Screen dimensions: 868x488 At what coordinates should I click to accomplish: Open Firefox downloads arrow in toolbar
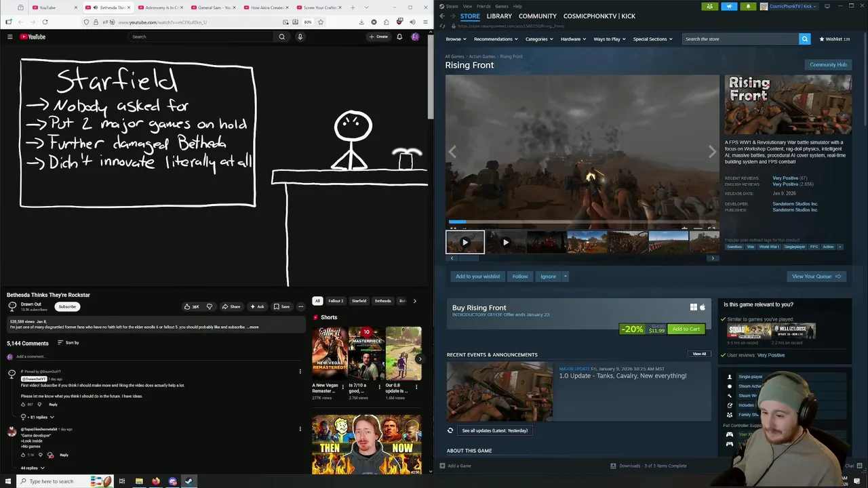(x=361, y=22)
